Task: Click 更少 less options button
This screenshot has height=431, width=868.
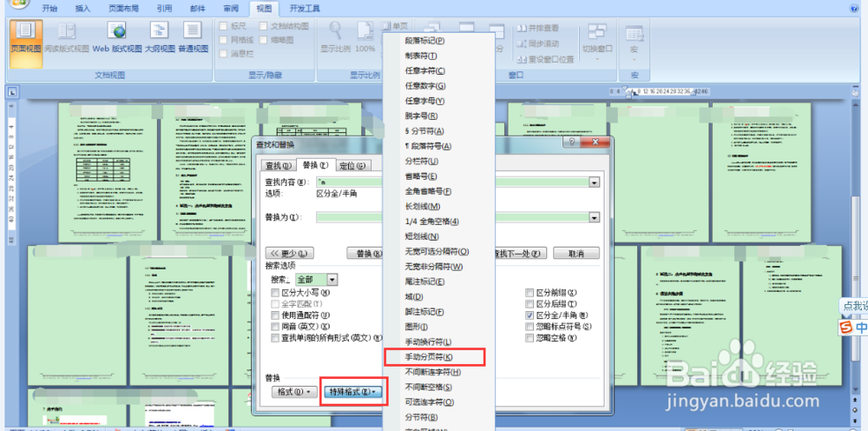Action: point(290,253)
